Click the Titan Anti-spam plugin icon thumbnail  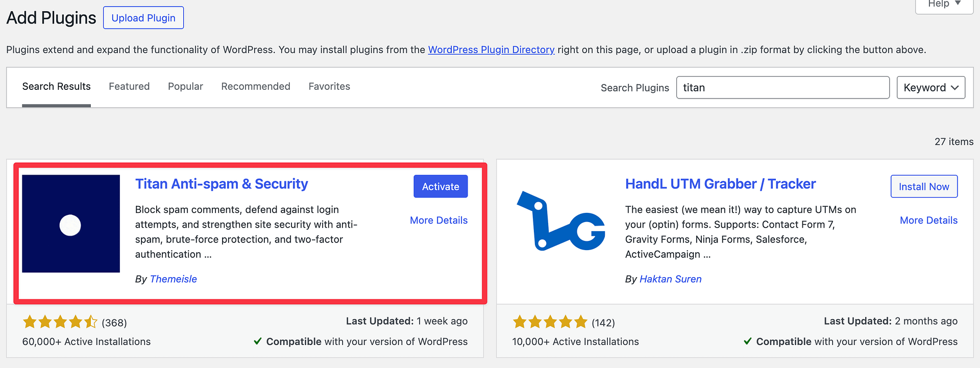(x=71, y=224)
